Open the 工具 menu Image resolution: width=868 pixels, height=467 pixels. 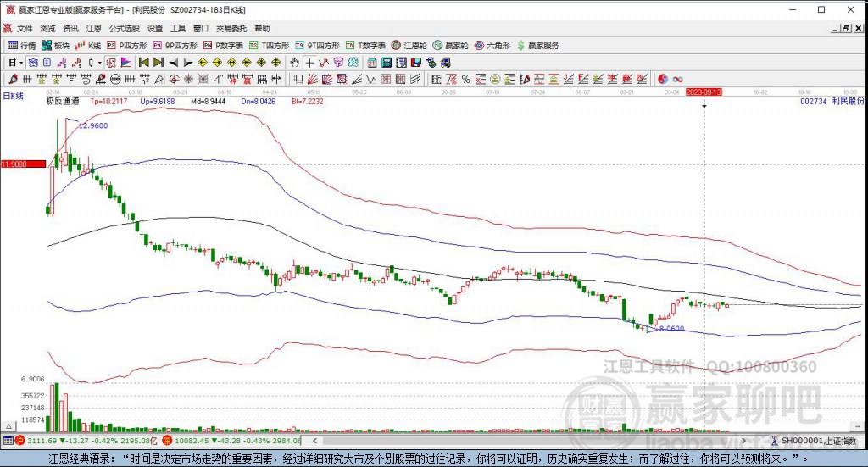(x=178, y=28)
